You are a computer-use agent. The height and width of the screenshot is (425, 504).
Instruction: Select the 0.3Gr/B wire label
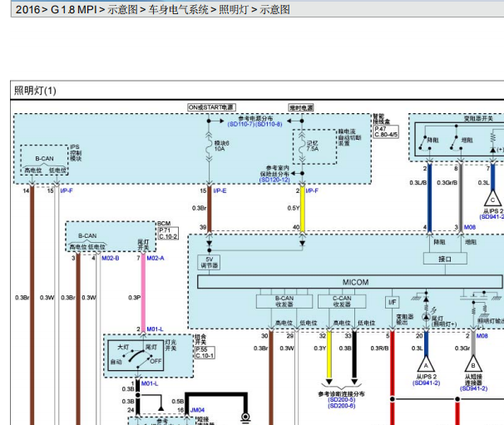pyautogui.click(x=447, y=183)
